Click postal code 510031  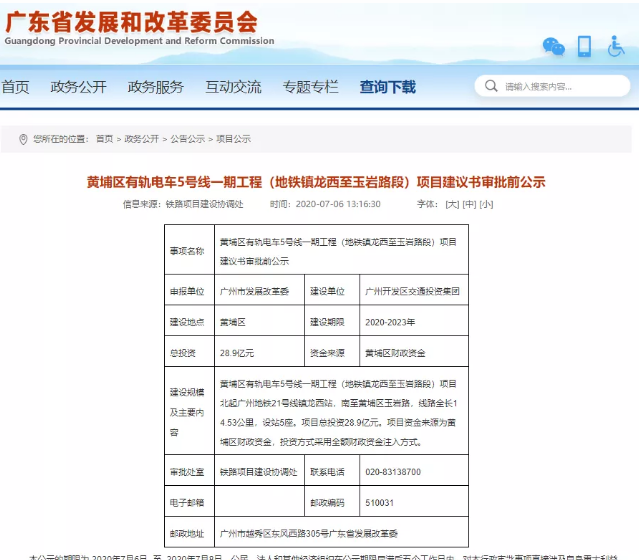pyautogui.click(x=379, y=503)
